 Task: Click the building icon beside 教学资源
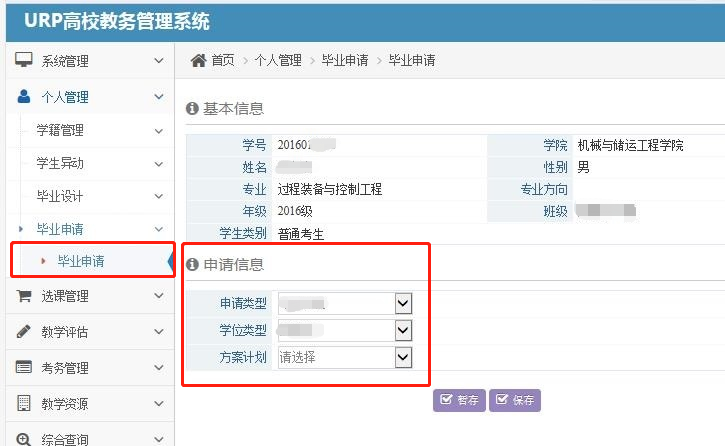[24, 404]
